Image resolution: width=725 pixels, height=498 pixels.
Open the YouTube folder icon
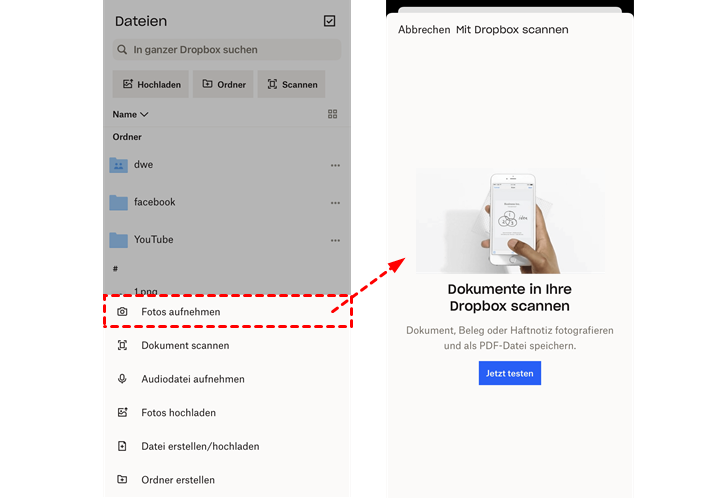[118, 240]
